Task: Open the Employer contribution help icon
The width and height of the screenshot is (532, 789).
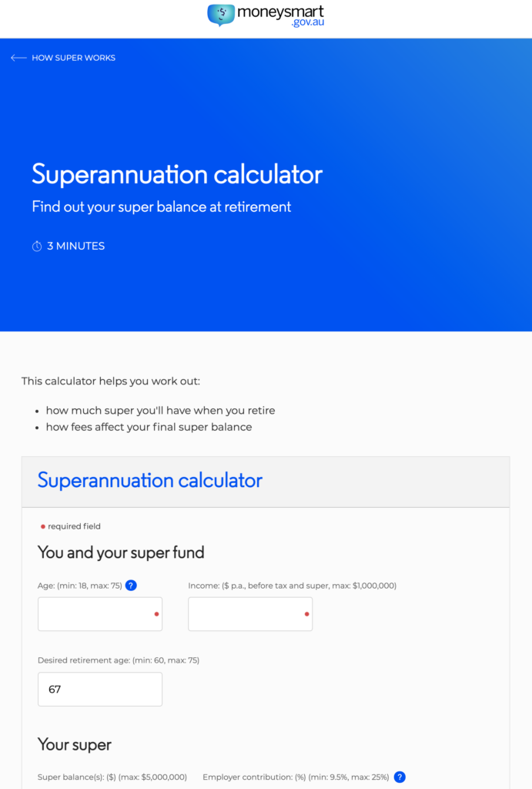Action: pos(400,777)
